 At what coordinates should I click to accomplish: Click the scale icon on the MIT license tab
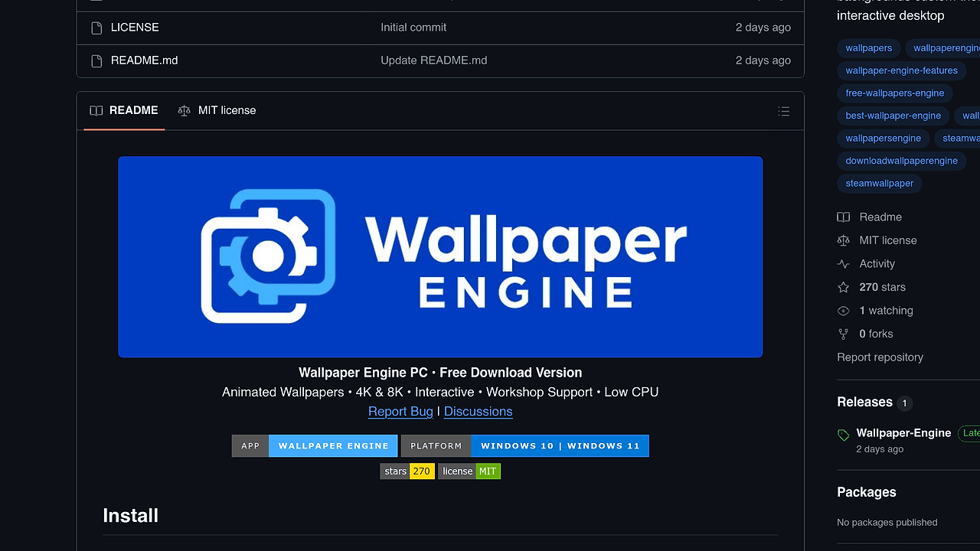pyautogui.click(x=184, y=111)
